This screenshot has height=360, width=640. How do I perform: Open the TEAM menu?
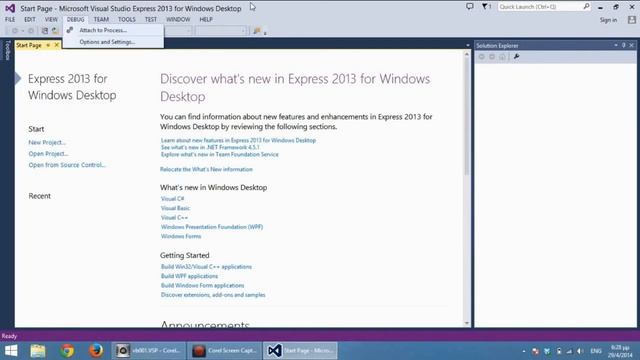click(101, 19)
